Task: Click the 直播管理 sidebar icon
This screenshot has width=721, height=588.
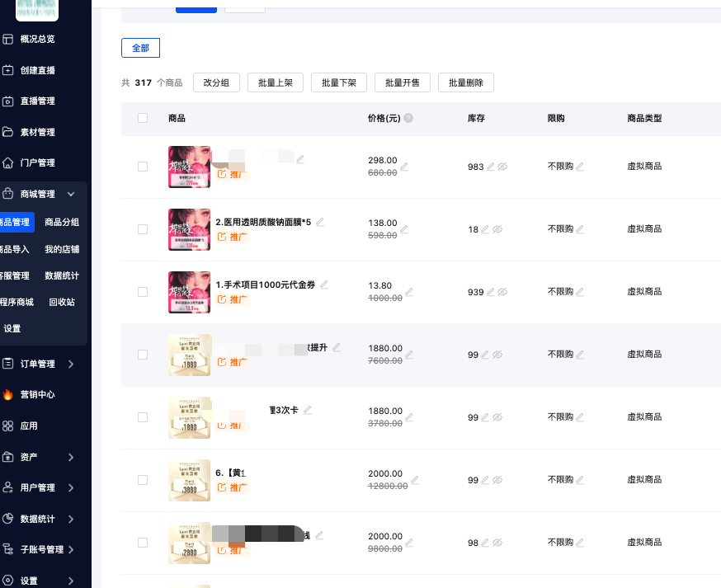Action: point(7,101)
